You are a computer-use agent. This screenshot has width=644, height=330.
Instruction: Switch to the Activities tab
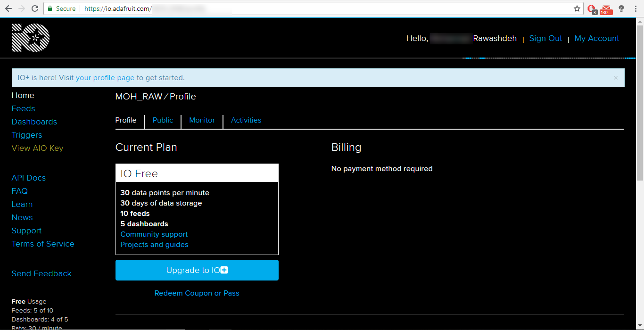pyautogui.click(x=246, y=120)
